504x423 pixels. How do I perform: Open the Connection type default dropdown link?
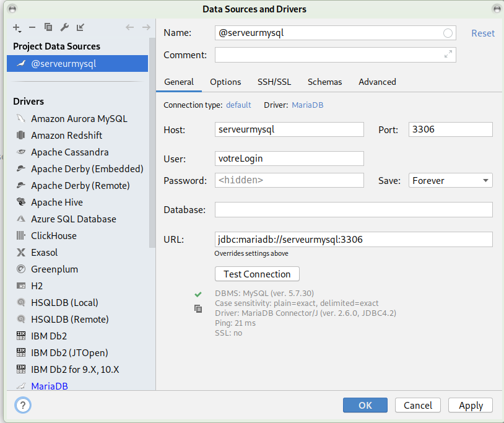(238, 105)
